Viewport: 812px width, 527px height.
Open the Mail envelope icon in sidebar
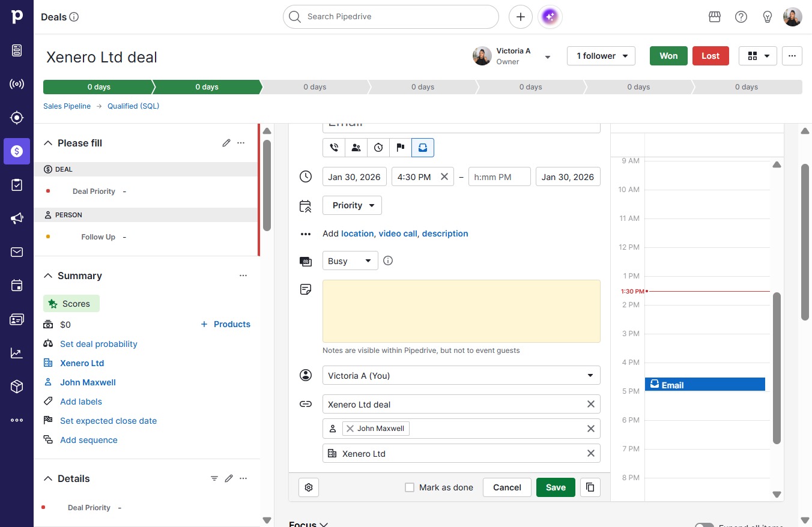(17, 252)
